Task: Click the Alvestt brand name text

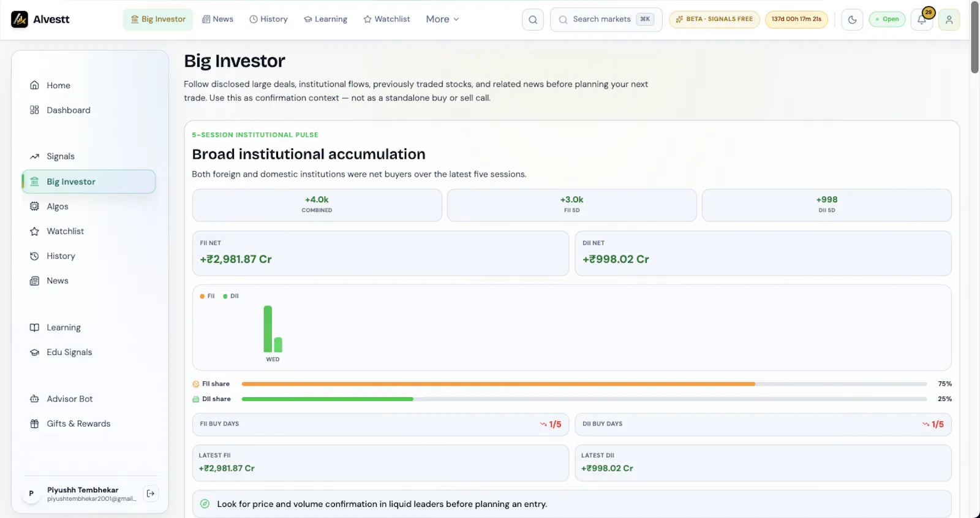Action: tap(51, 20)
